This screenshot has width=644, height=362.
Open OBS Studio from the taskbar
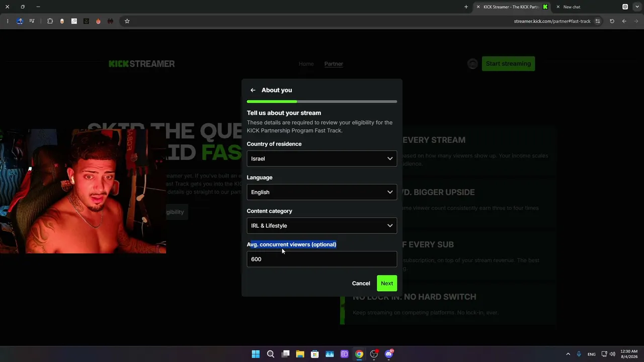point(374,354)
